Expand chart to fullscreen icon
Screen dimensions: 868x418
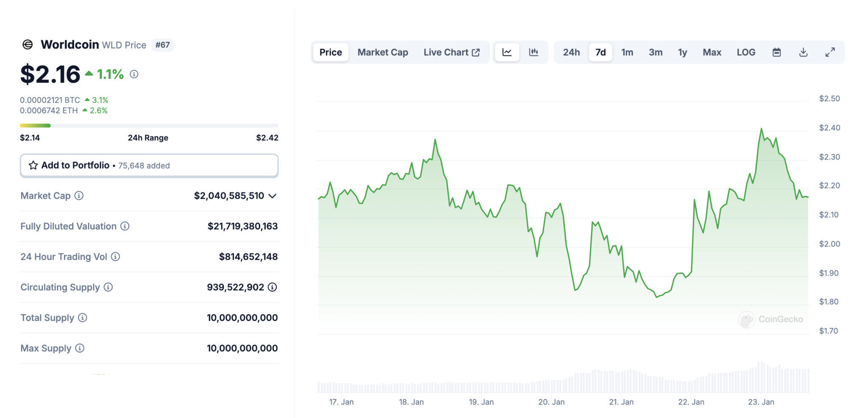(x=830, y=53)
